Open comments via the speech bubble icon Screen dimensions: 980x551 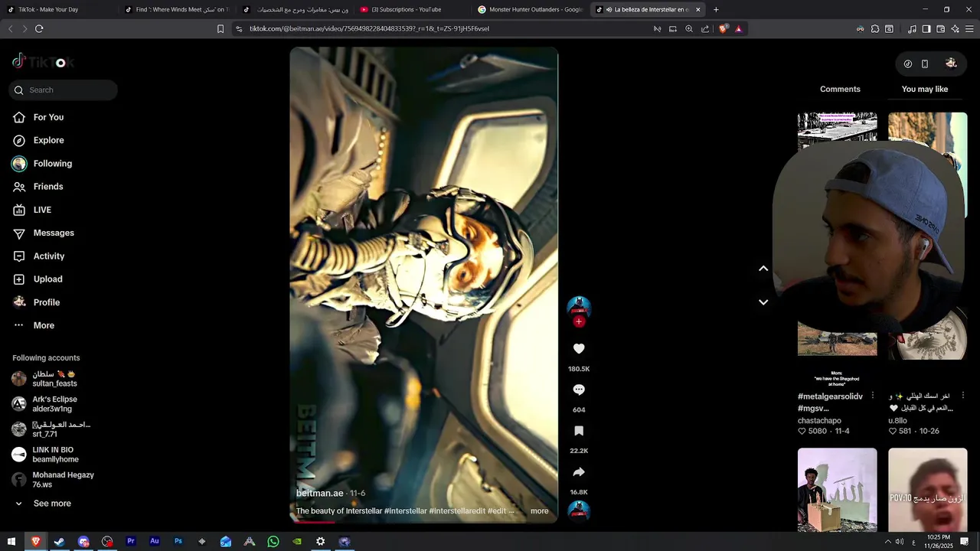pos(579,390)
